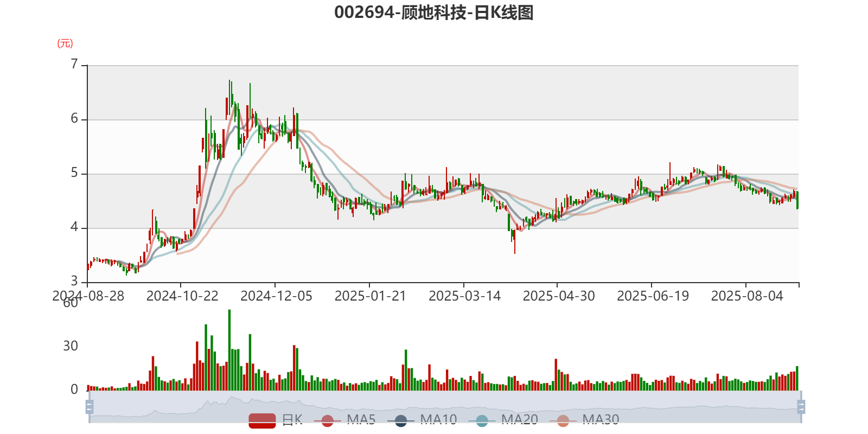Click the last green volume bar on right
This screenshot has height=434, width=868.
[797, 378]
